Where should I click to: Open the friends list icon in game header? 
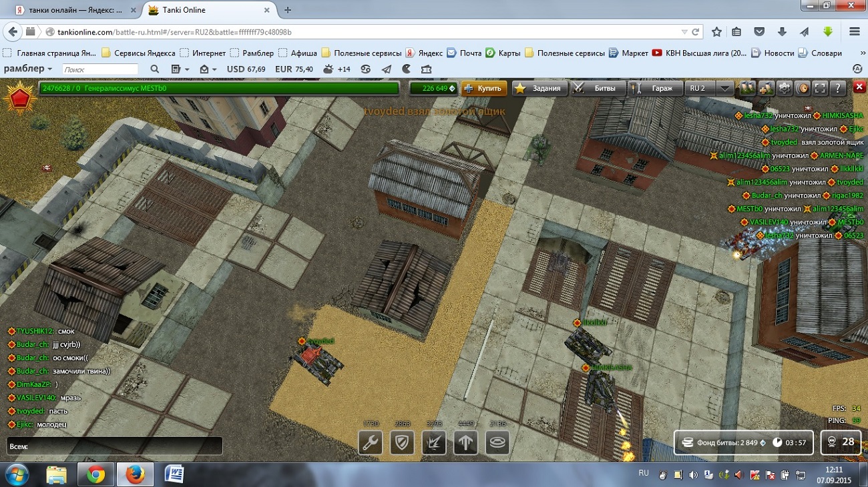point(748,88)
